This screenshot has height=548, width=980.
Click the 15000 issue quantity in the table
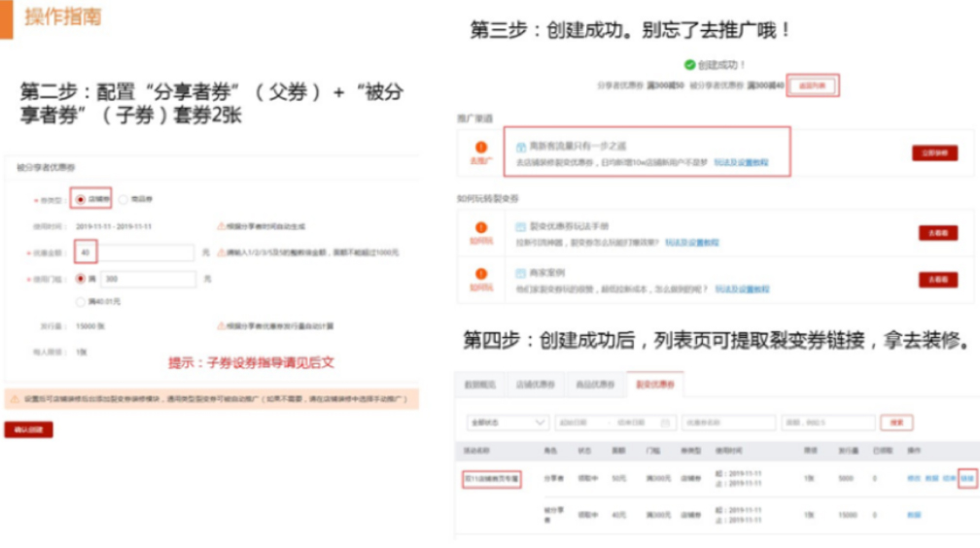(848, 515)
